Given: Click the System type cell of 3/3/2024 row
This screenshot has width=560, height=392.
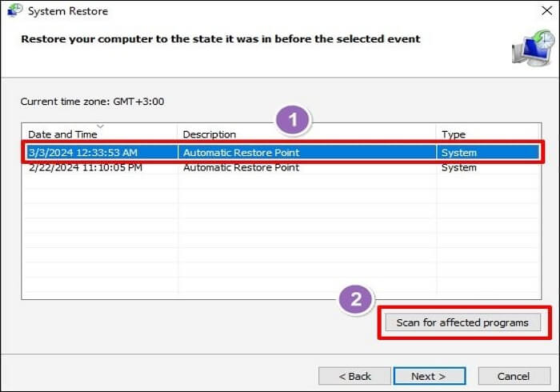Looking at the screenshot, I should pos(459,153).
